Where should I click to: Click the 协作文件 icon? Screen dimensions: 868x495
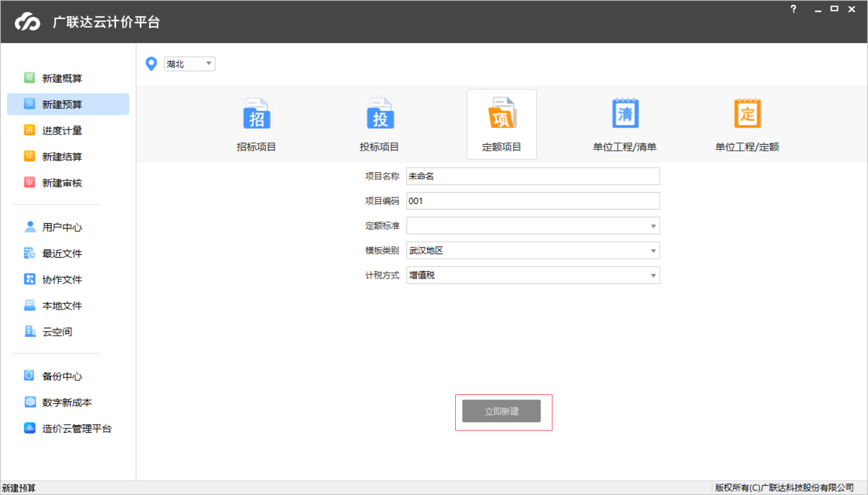(30, 279)
